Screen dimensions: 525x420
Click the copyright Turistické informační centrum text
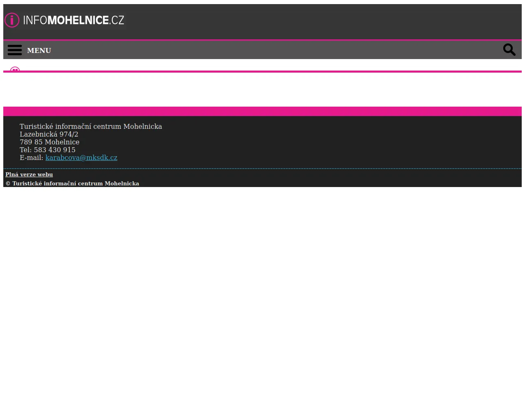click(x=72, y=184)
